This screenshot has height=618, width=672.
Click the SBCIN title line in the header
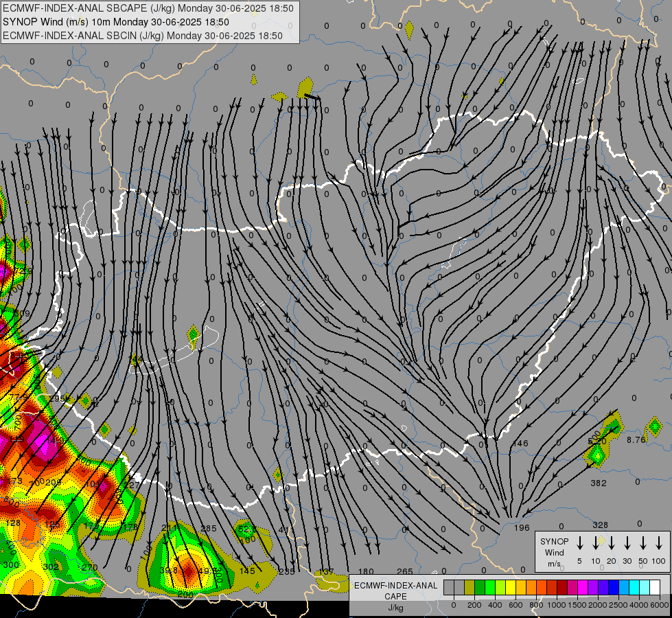tap(143, 36)
